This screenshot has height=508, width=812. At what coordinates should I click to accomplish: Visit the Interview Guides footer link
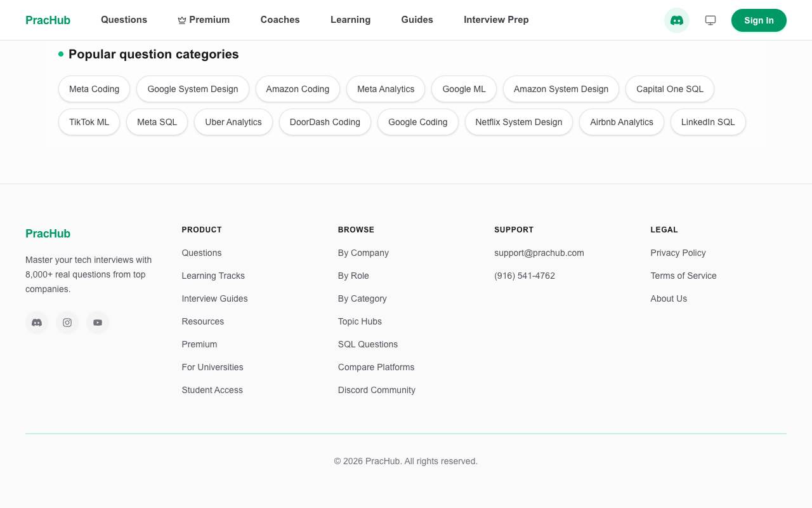point(214,298)
